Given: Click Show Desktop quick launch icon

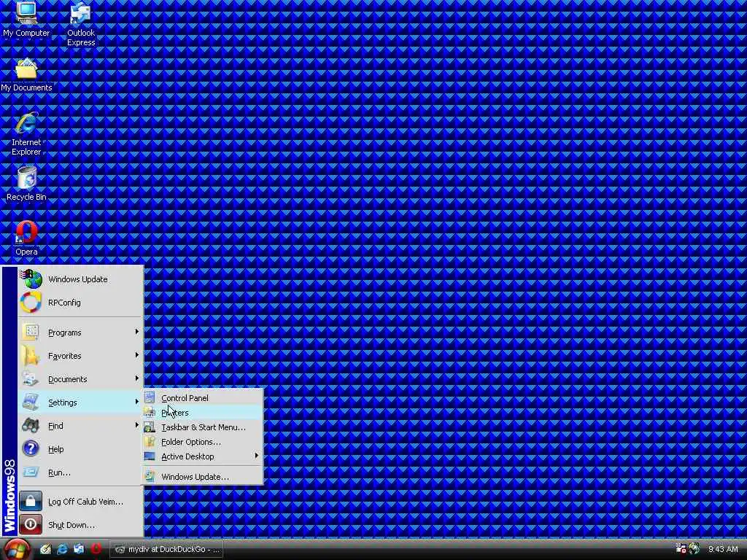Looking at the screenshot, I should [x=45, y=549].
